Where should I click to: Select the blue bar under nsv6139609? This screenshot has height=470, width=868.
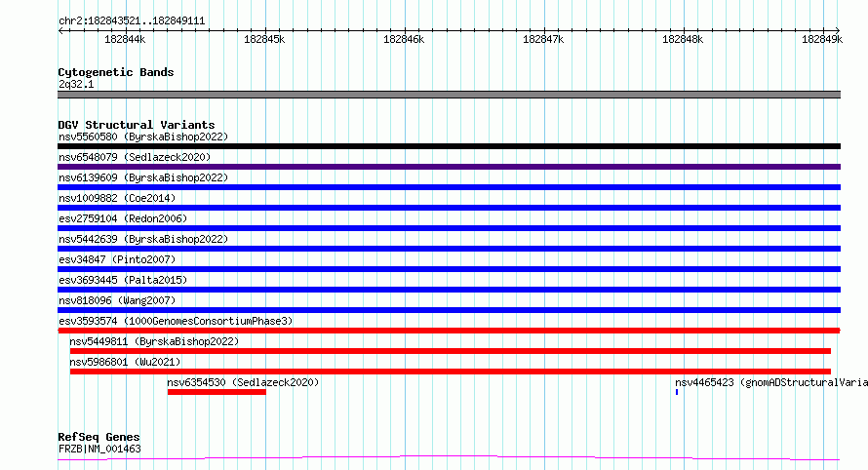pos(449,187)
